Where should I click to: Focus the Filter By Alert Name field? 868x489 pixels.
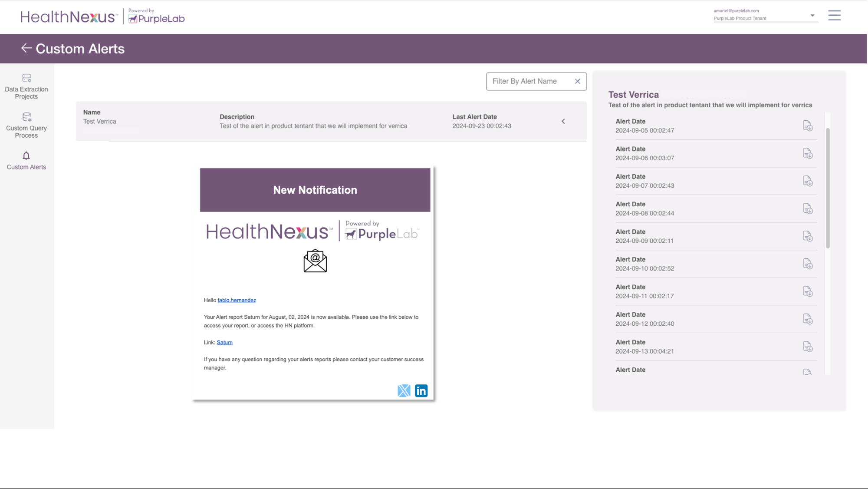point(529,81)
